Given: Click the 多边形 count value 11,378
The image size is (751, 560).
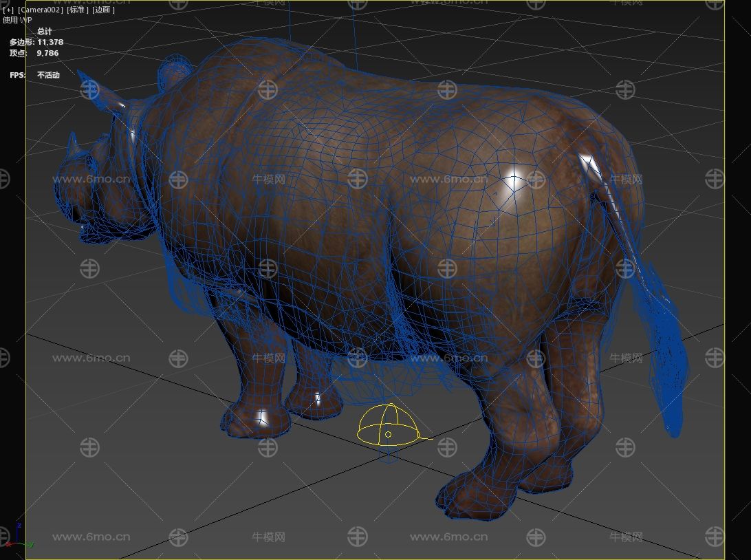Looking at the screenshot, I should pyautogui.click(x=50, y=42).
